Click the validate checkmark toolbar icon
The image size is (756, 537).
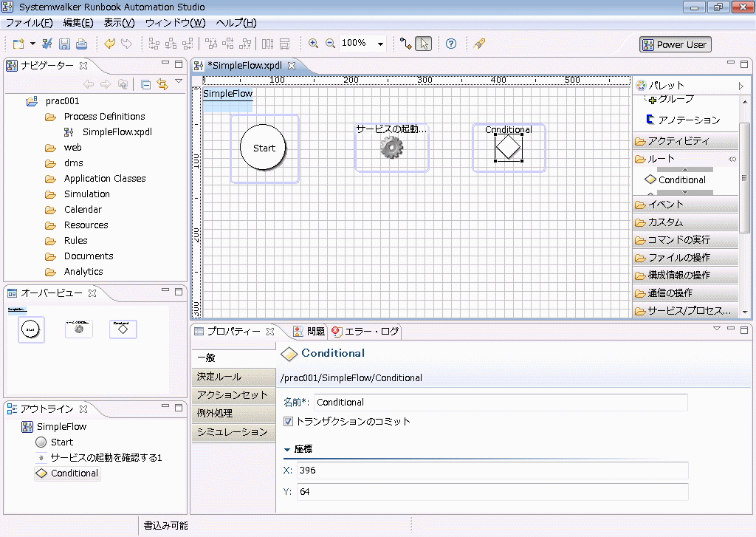(x=47, y=44)
